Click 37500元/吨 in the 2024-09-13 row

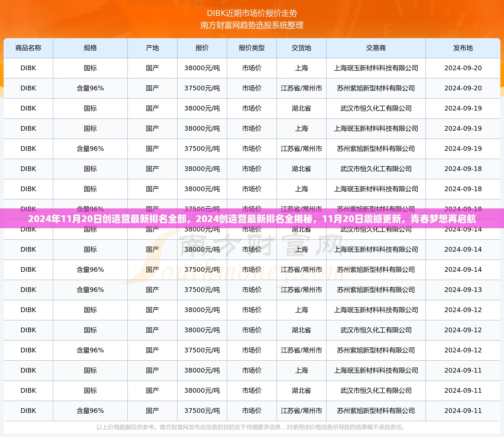coord(202,290)
